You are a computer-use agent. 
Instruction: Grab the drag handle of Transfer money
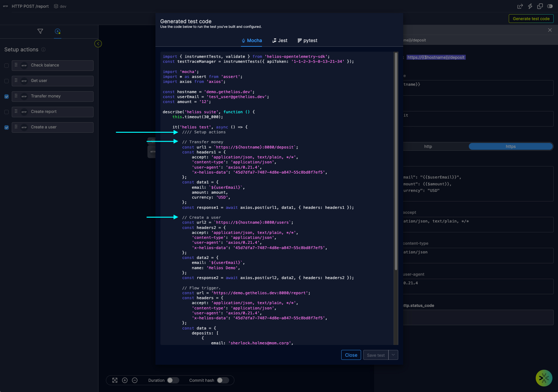16,96
